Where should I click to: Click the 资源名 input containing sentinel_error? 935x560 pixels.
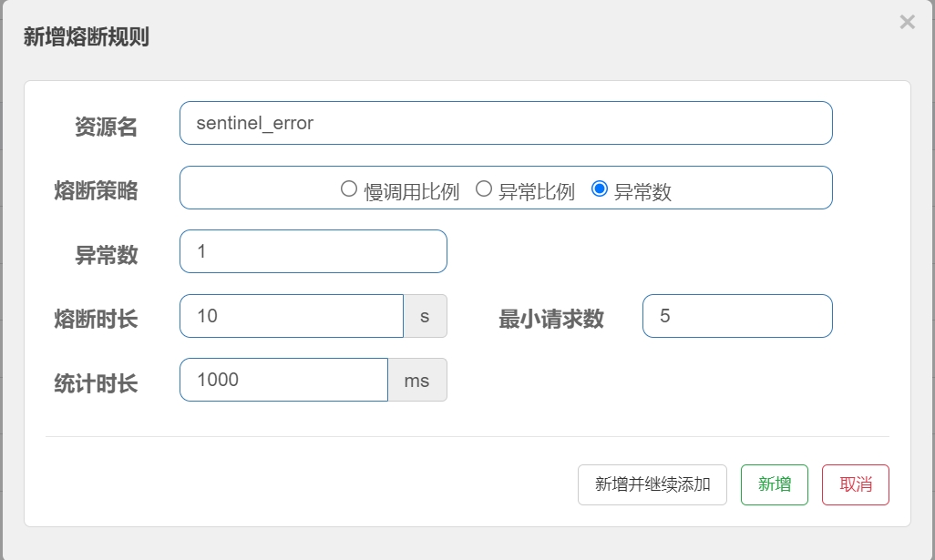[x=506, y=122]
